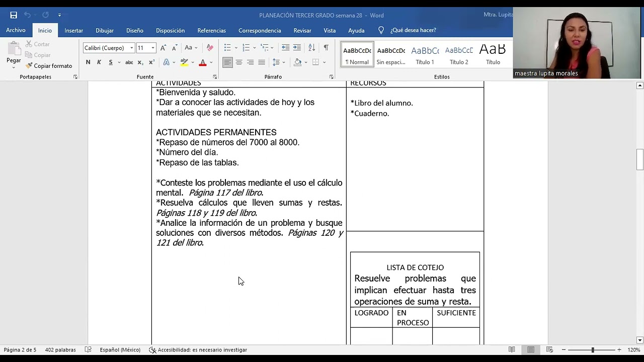644x362 pixels.
Task: Increase font size with the larger A
Action: tap(164, 48)
